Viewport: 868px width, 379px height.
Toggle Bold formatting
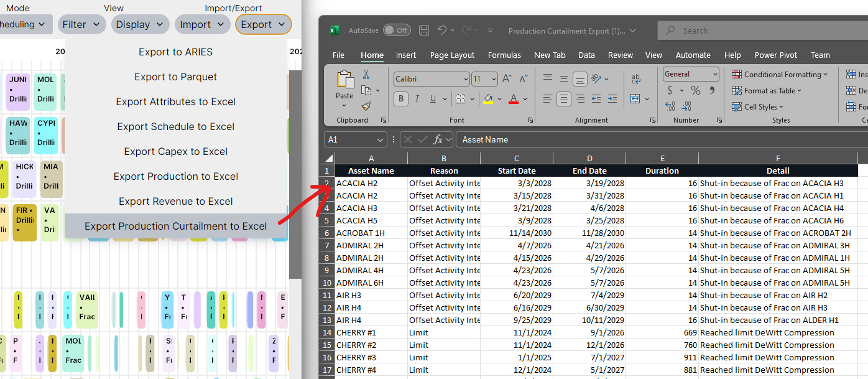tap(401, 98)
